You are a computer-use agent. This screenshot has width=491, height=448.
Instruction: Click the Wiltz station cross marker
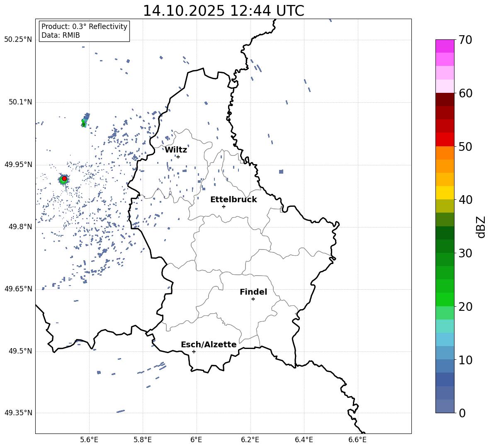178,157
